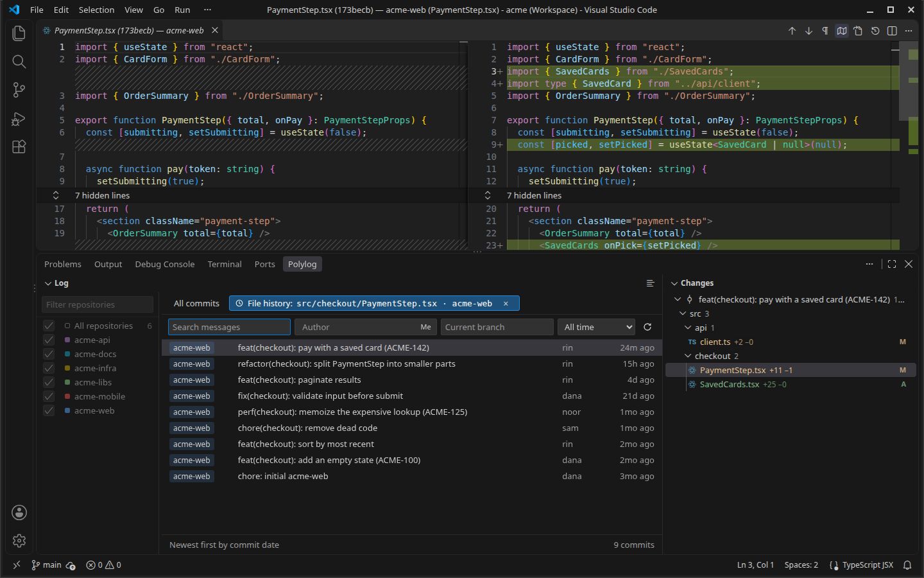Click the publish to cloud icon in status bar
The width and height of the screenshot is (924, 578).
coord(71,565)
